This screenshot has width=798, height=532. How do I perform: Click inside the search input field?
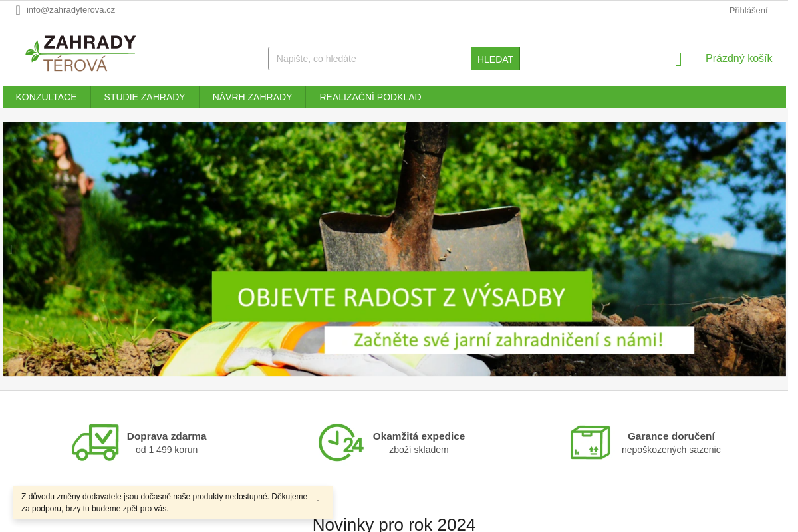point(369,59)
